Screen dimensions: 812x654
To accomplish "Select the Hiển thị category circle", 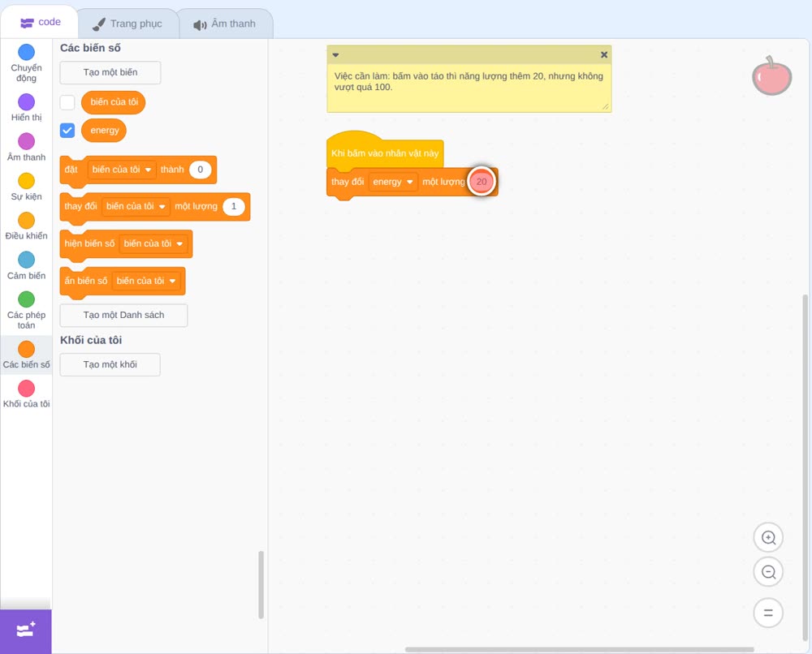I will pyautogui.click(x=27, y=102).
